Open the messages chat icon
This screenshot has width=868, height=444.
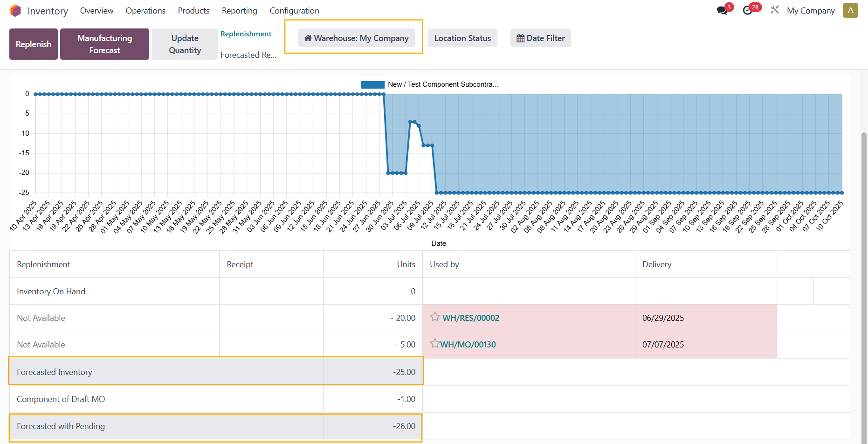[x=722, y=10]
